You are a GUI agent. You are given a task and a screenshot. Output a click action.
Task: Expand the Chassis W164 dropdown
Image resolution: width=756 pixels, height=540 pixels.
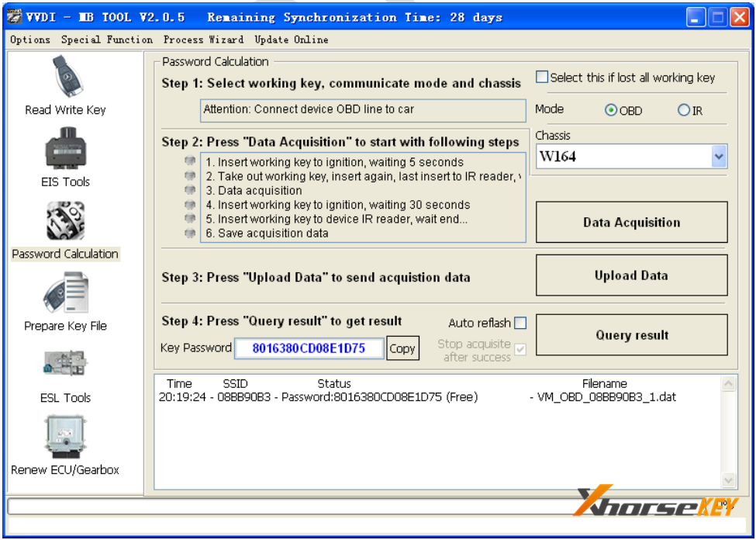pos(718,157)
